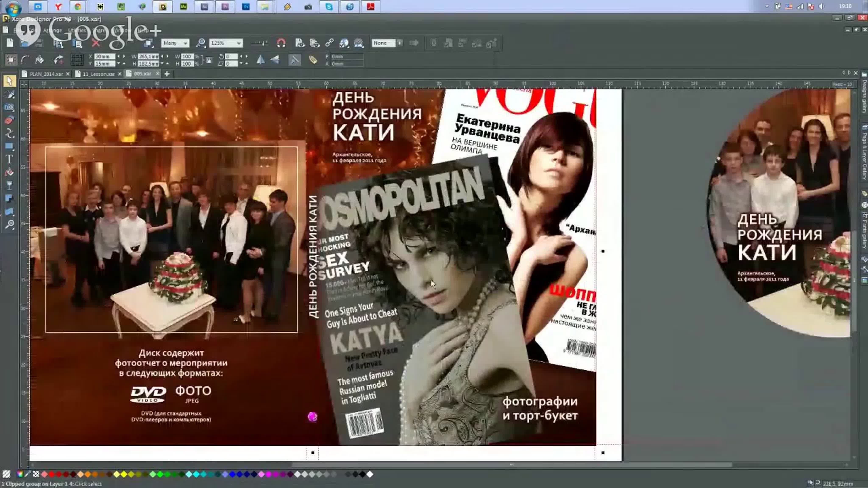This screenshot has width=868, height=488.
Task: Click the yellow Names tag icon
Action: point(313,60)
